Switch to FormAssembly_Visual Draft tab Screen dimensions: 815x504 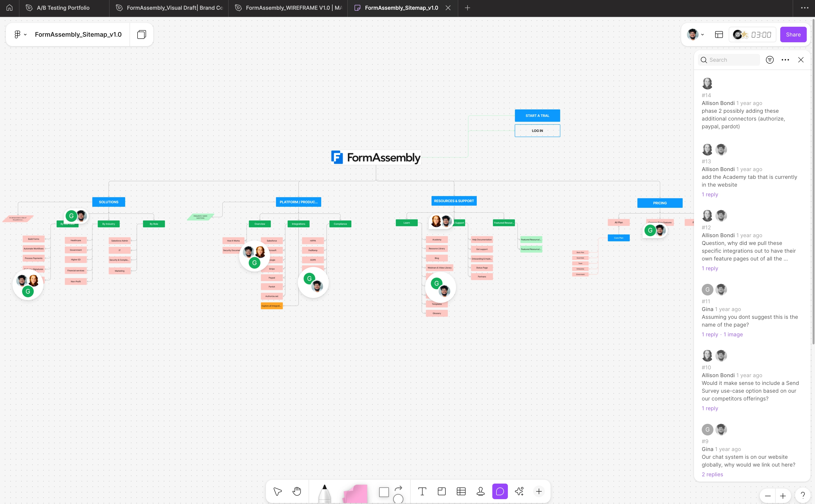(x=169, y=8)
